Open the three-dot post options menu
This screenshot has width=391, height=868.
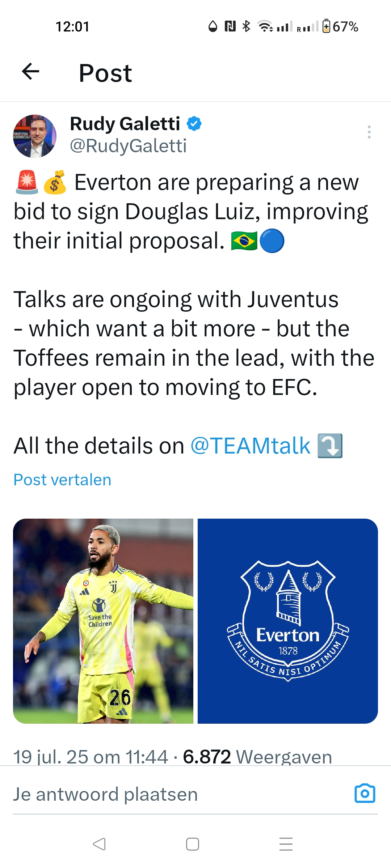point(369,132)
